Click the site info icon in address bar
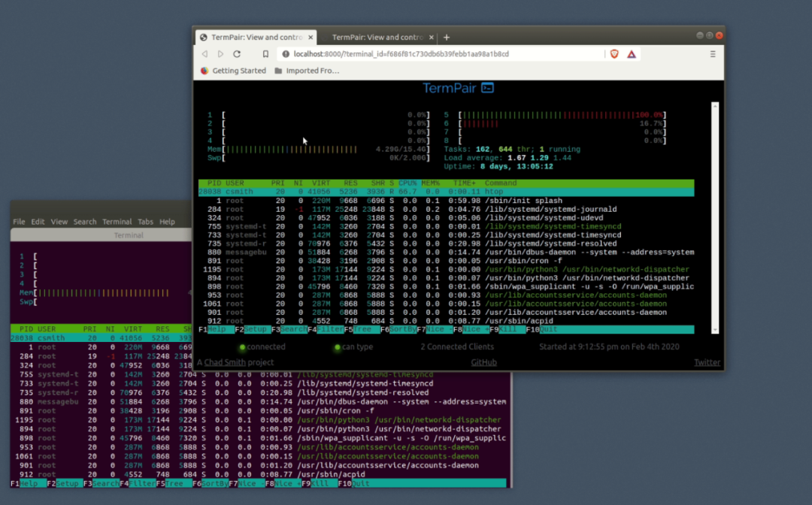The width and height of the screenshot is (812, 505). tap(286, 54)
